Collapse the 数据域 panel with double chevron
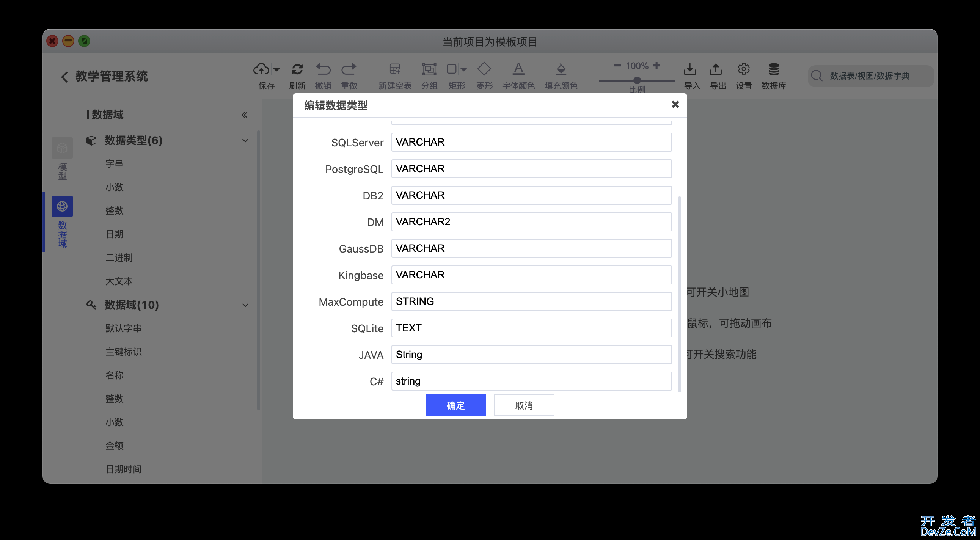The width and height of the screenshot is (980, 540). 244,115
